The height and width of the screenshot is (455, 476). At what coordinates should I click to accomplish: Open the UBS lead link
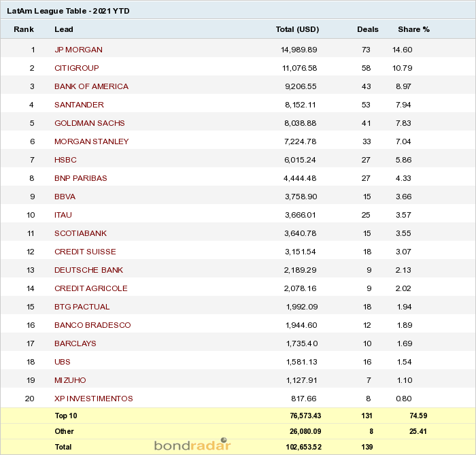[x=63, y=362]
